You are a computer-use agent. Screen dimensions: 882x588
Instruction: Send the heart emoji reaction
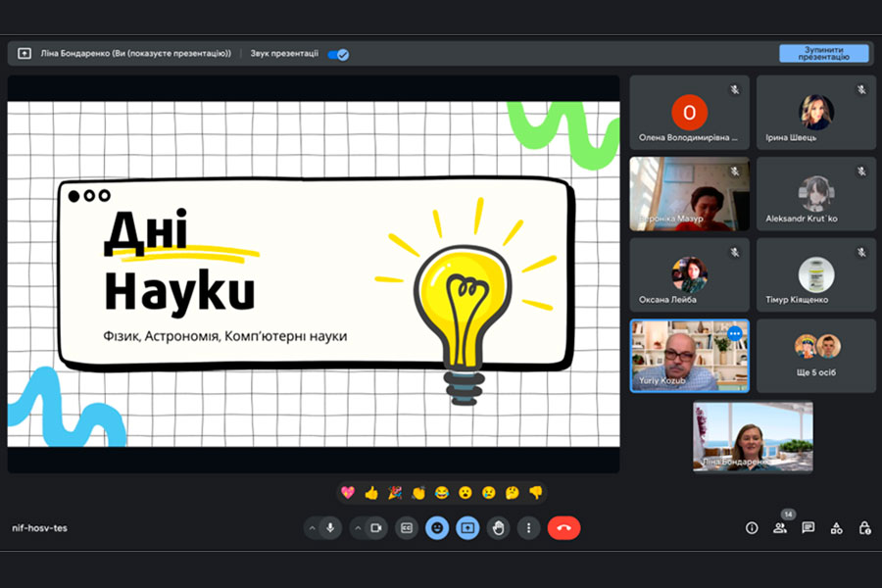point(347,493)
